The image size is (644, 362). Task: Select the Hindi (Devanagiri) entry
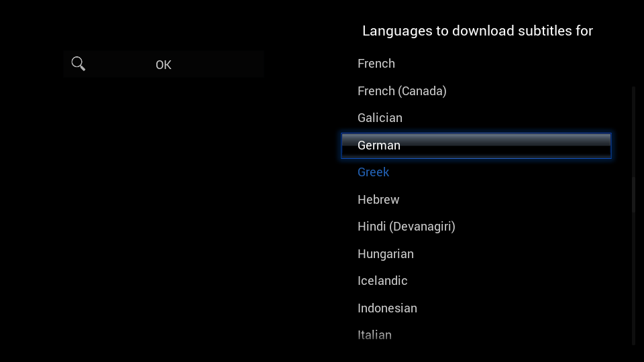coord(476,227)
